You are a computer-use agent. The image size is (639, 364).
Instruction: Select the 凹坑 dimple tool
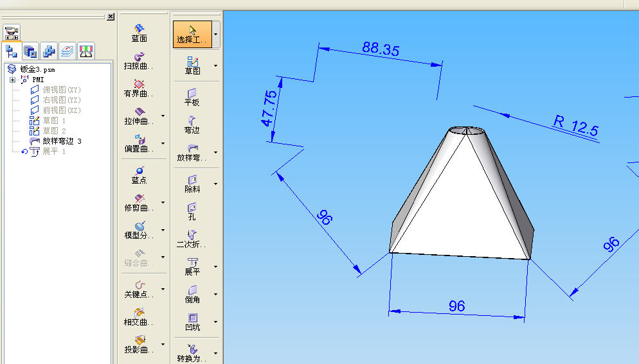coord(192,322)
